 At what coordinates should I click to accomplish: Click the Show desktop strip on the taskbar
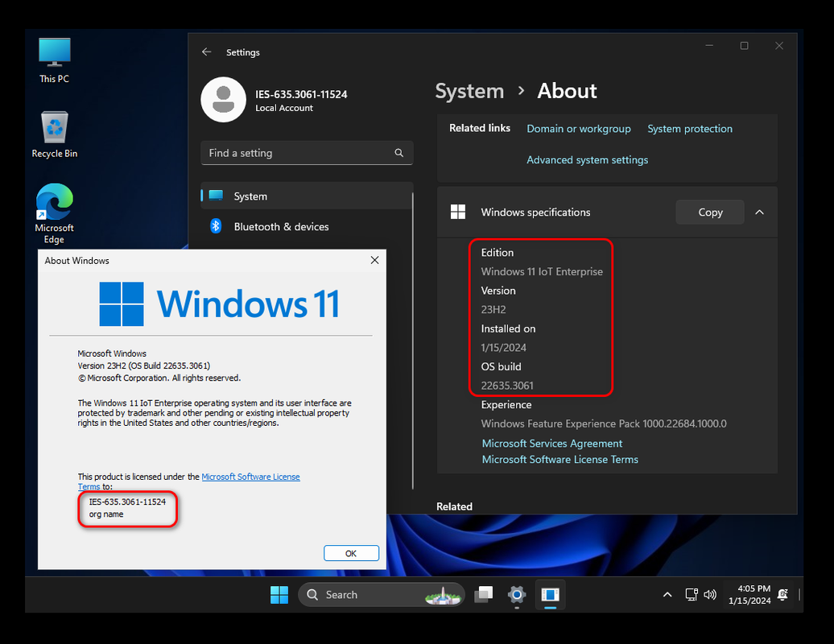[799, 595]
